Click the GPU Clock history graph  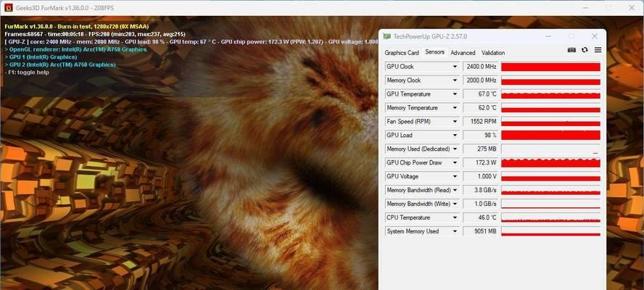coord(550,67)
